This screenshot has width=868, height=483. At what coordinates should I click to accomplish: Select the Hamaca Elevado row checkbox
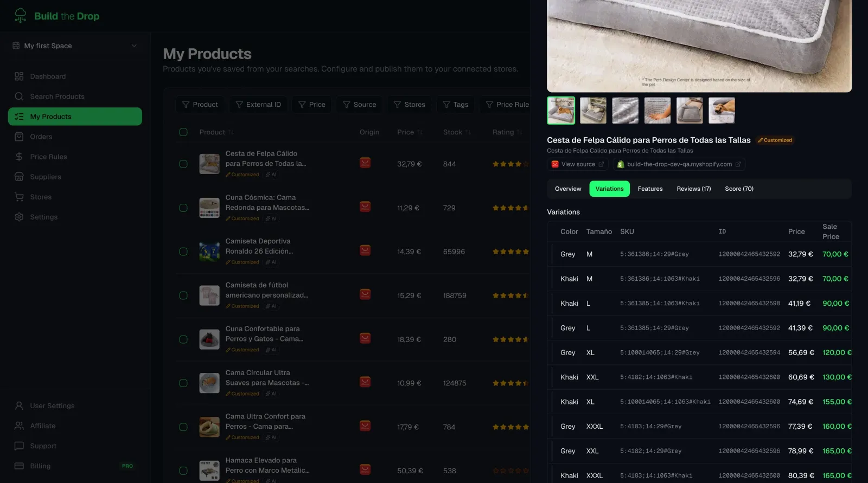point(183,471)
